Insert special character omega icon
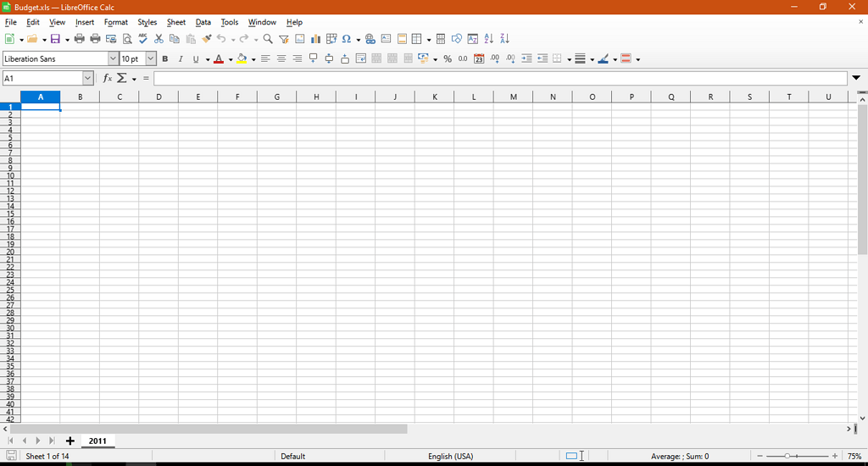Screen dimensions: 868x466 point(347,39)
